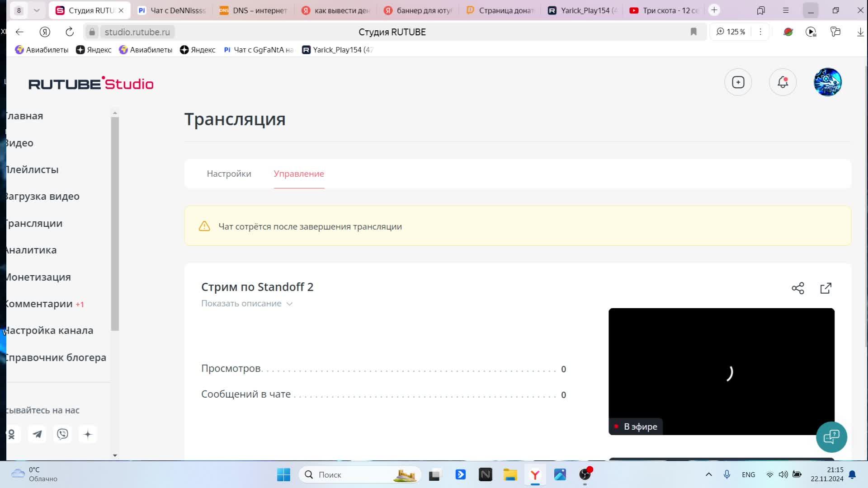
Task: Click Сообщений в чате label
Action: 246,394
